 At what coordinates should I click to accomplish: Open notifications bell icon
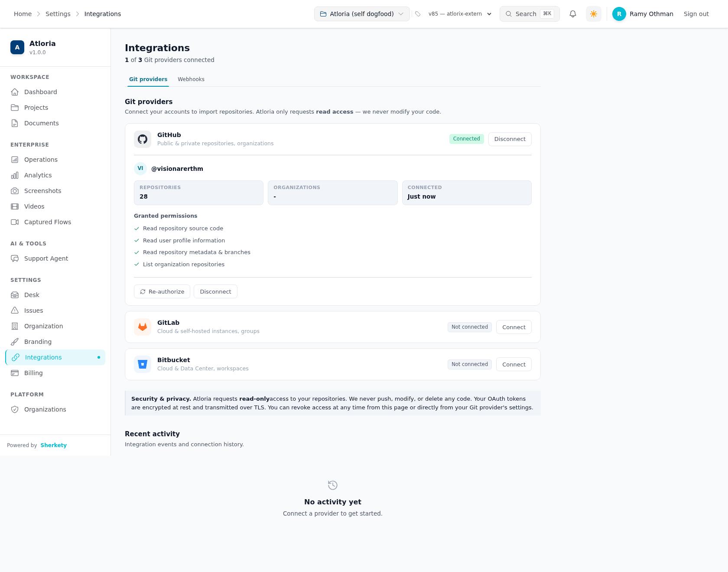(573, 14)
